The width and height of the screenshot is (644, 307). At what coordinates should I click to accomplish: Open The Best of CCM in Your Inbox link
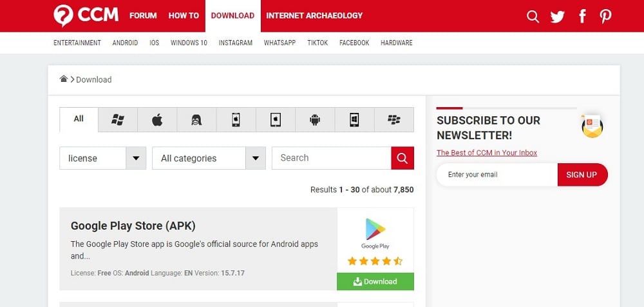487,153
